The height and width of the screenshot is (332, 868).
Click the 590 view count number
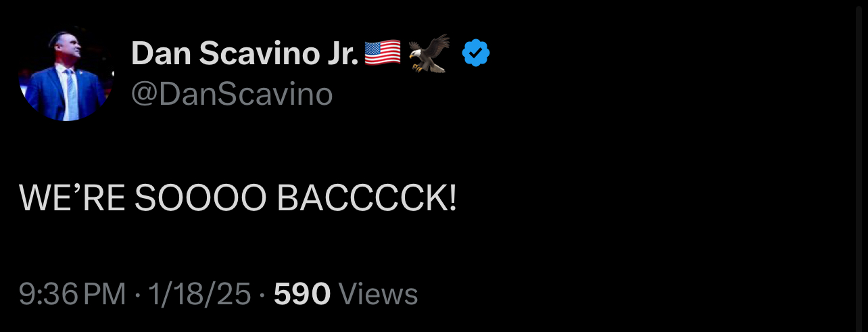(302, 295)
